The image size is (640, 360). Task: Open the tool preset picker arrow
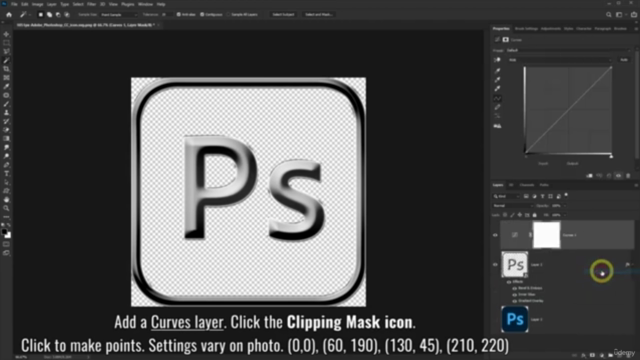pos(30,15)
